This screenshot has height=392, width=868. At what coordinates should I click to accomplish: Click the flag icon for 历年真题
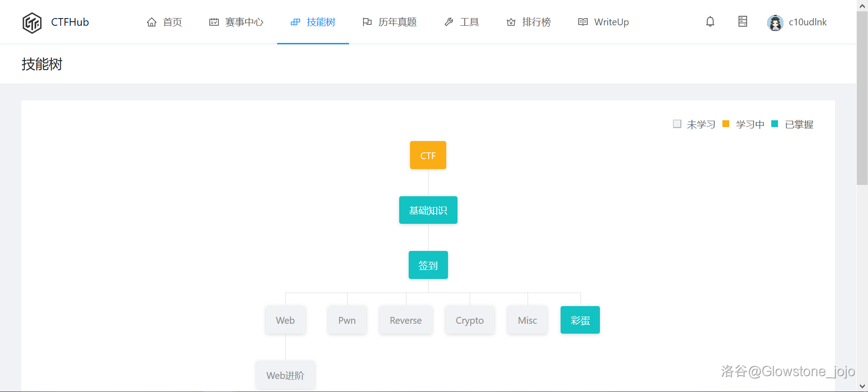coord(367,22)
